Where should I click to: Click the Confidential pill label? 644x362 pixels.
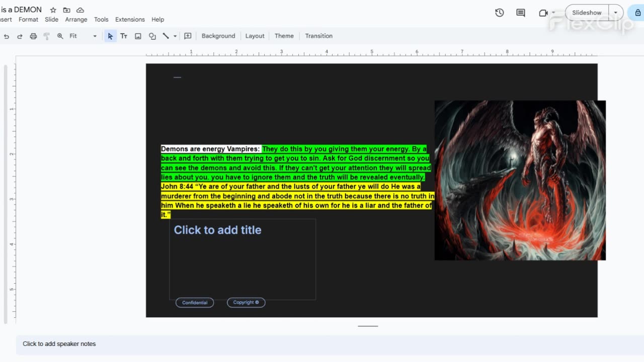coord(195,303)
